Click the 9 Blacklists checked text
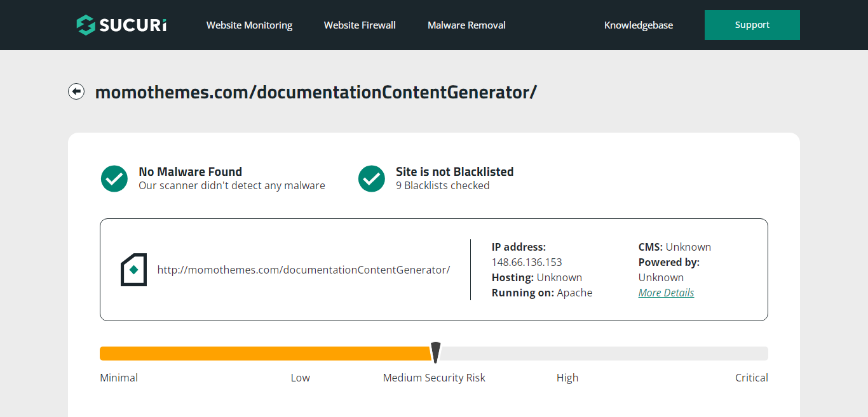This screenshot has width=868, height=417. click(442, 185)
